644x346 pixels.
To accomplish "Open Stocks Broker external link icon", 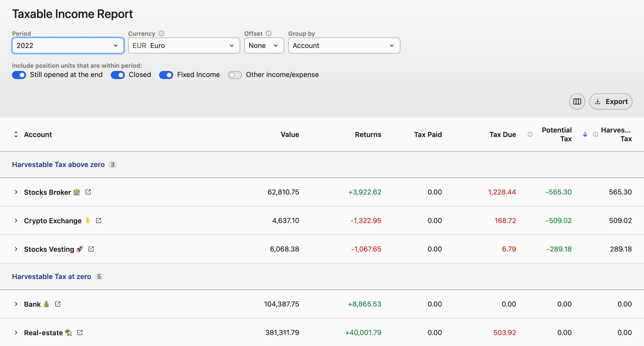I will pyautogui.click(x=88, y=192).
